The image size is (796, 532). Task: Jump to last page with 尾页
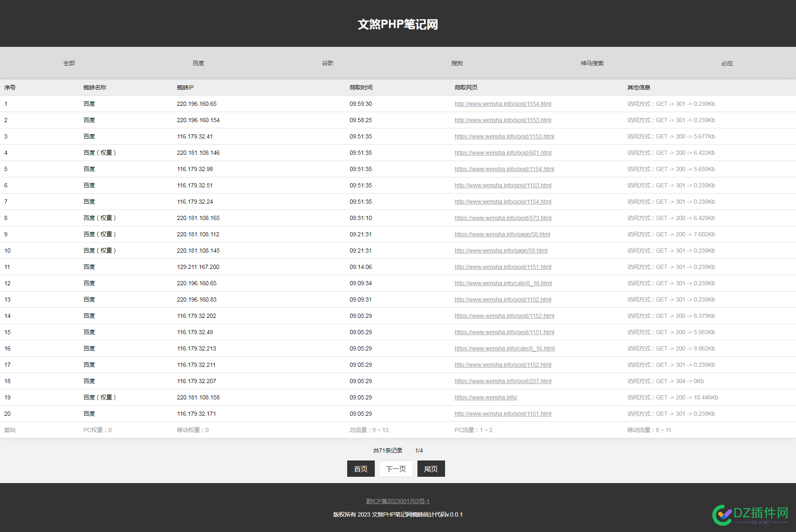point(431,469)
